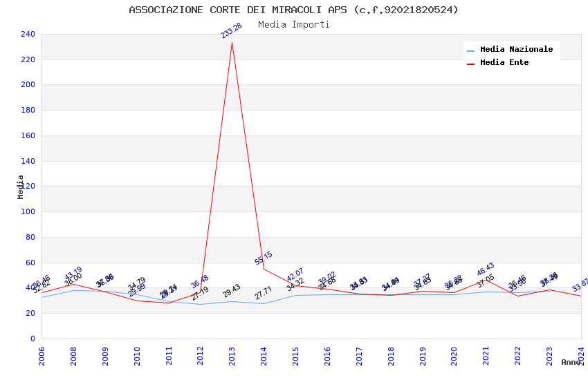Click the 2023 year axis label
The image size is (588, 380).
click(549, 356)
